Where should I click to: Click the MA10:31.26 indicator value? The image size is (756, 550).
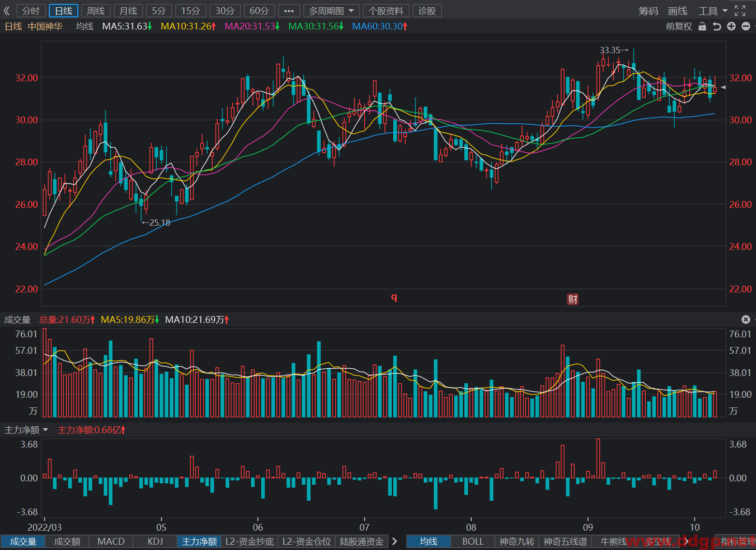point(188,26)
